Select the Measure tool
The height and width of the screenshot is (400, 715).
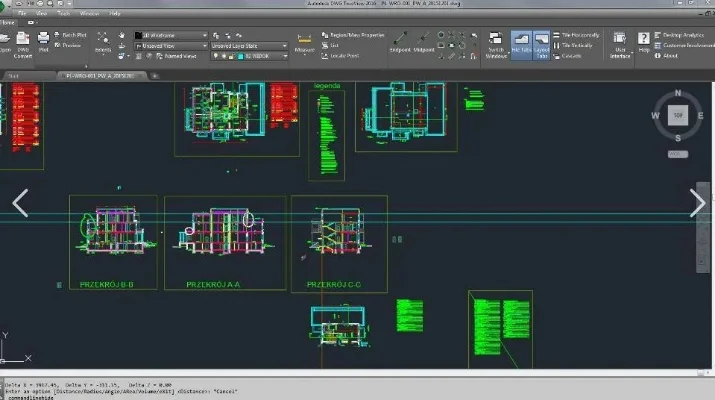click(305, 40)
